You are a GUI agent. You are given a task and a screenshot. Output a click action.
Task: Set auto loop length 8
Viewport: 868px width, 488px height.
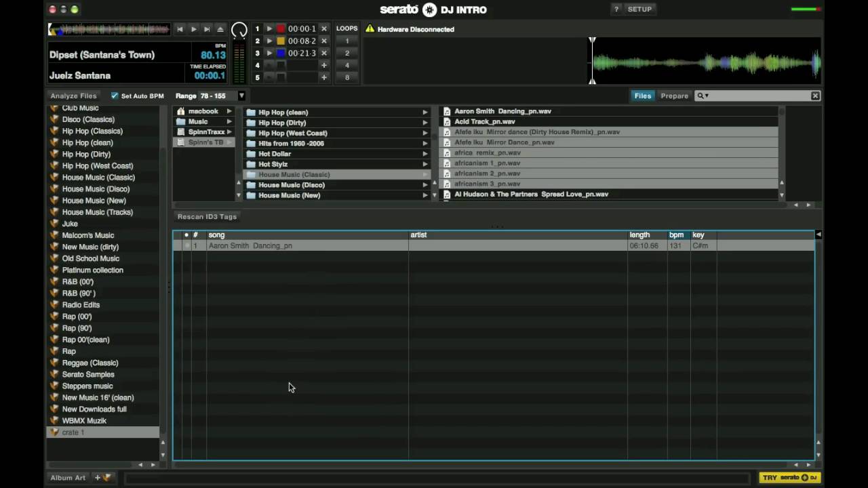[x=347, y=77]
